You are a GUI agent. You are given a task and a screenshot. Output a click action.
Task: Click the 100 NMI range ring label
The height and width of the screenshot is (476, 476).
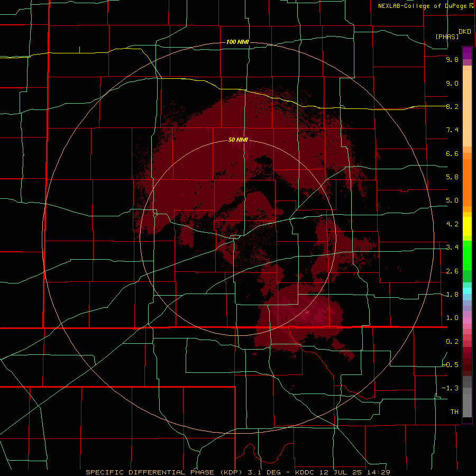pos(237,42)
